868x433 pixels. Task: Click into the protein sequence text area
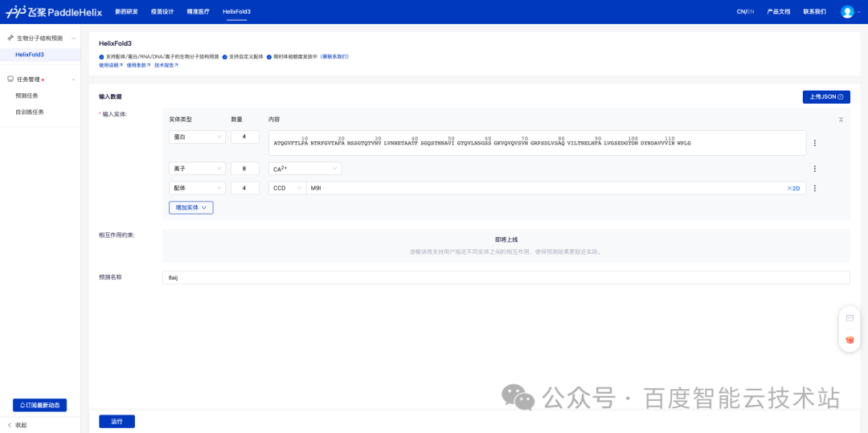coord(537,143)
